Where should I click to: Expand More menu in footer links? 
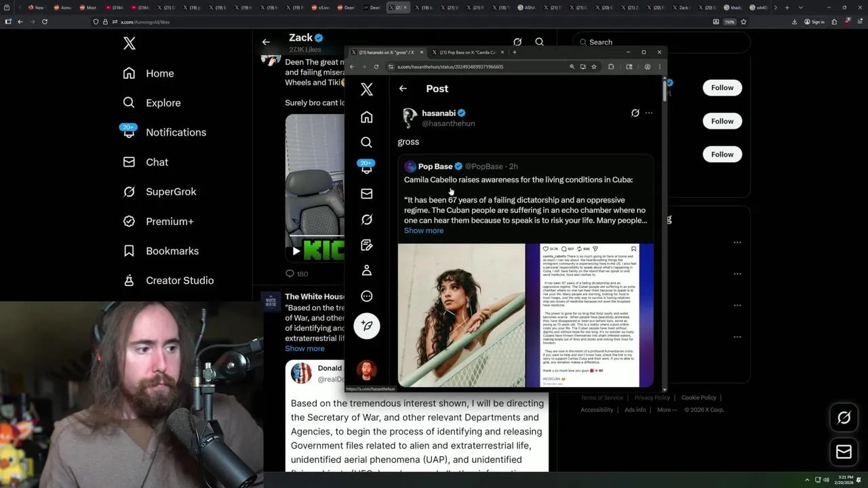click(667, 410)
